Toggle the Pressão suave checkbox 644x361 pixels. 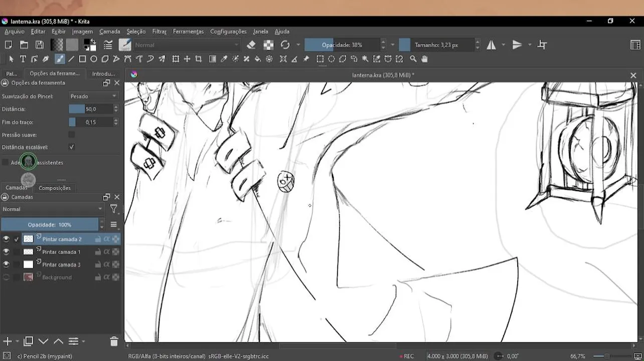click(72, 134)
